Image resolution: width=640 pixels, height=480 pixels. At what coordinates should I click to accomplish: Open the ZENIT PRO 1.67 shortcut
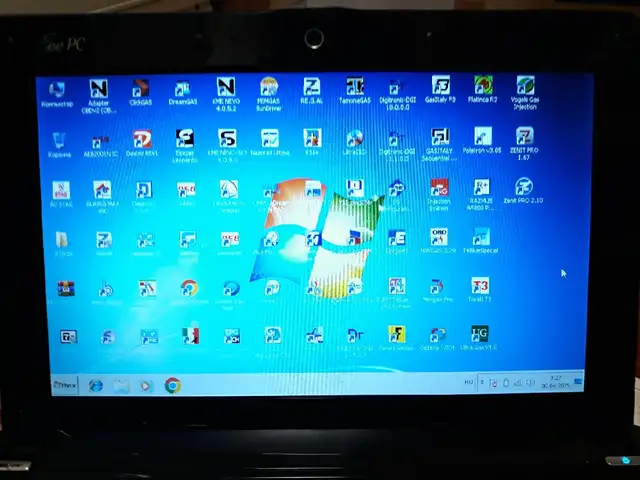(x=524, y=143)
